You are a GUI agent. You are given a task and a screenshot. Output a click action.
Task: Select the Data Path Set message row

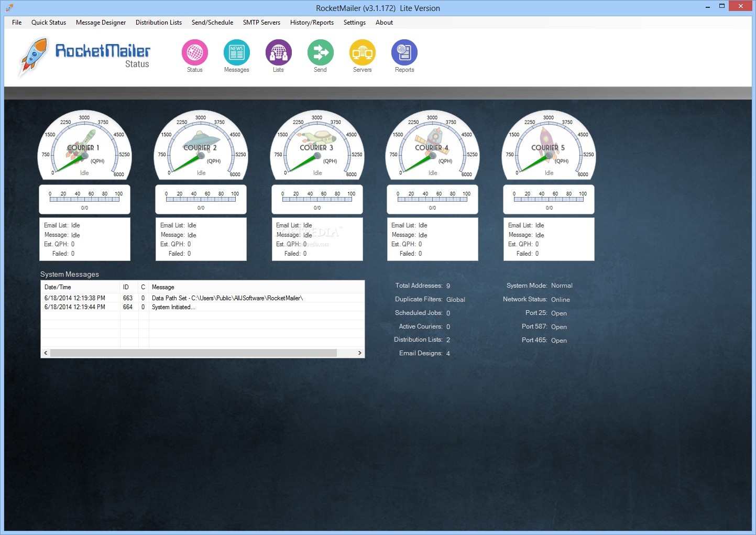[x=203, y=298]
